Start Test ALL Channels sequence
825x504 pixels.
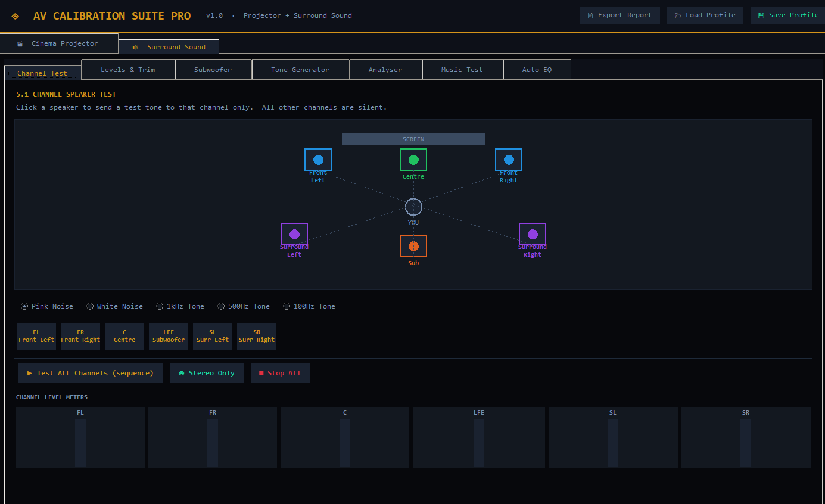tap(90, 373)
